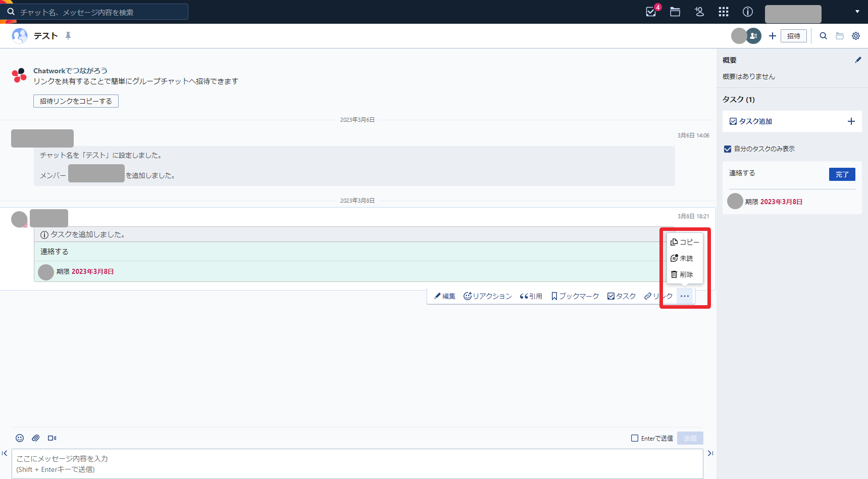Open the app grid menu icon

(x=723, y=12)
